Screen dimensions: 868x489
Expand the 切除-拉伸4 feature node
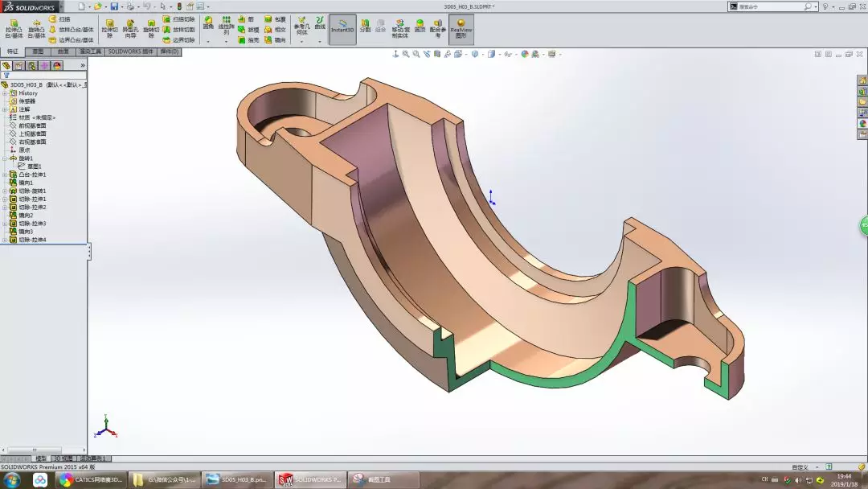pos(5,240)
